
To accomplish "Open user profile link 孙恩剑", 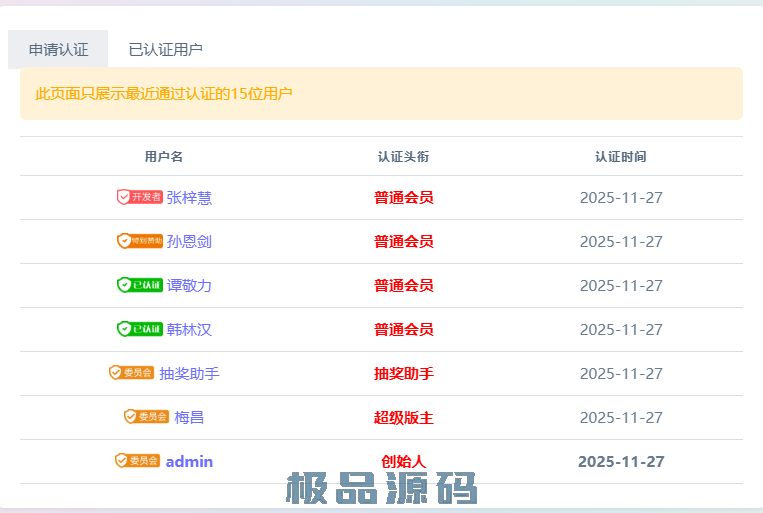I will point(189,242).
